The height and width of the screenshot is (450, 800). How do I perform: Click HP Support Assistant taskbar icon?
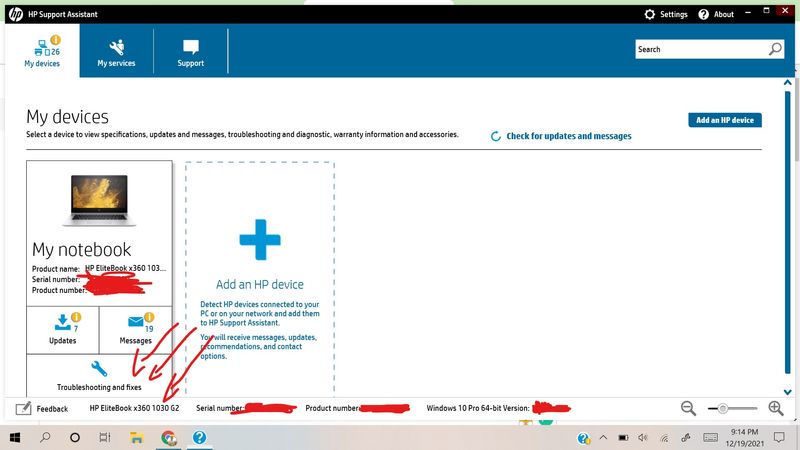[x=199, y=438]
